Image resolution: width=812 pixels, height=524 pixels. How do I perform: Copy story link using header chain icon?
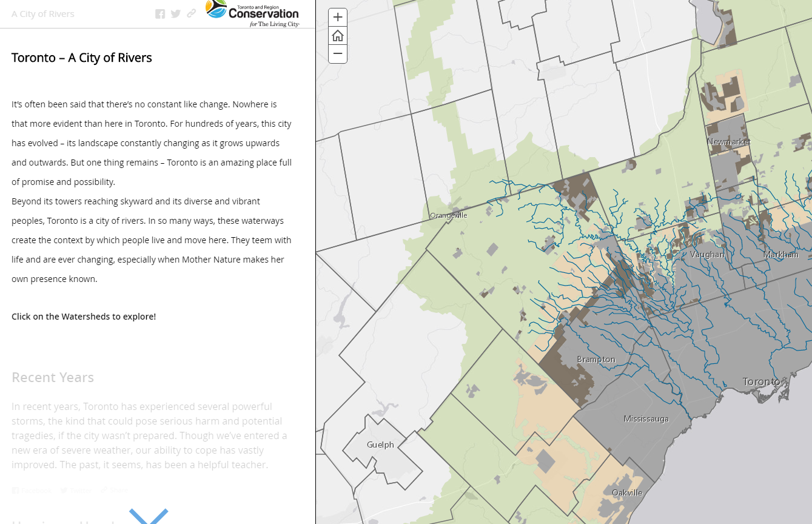[x=192, y=13]
